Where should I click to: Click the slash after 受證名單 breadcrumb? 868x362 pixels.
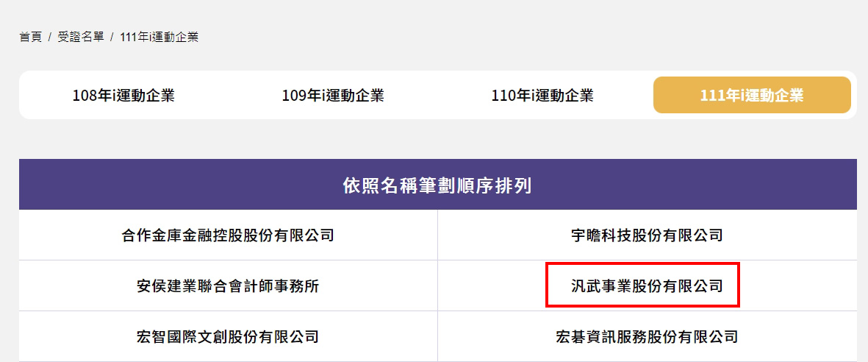[112, 37]
